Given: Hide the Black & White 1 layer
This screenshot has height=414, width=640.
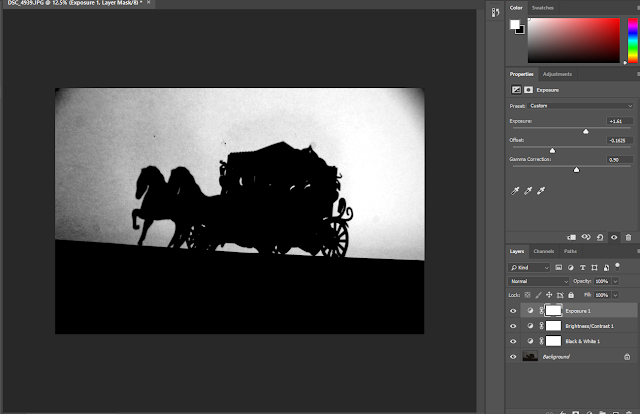Looking at the screenshot, I should [x=513, y=341].
